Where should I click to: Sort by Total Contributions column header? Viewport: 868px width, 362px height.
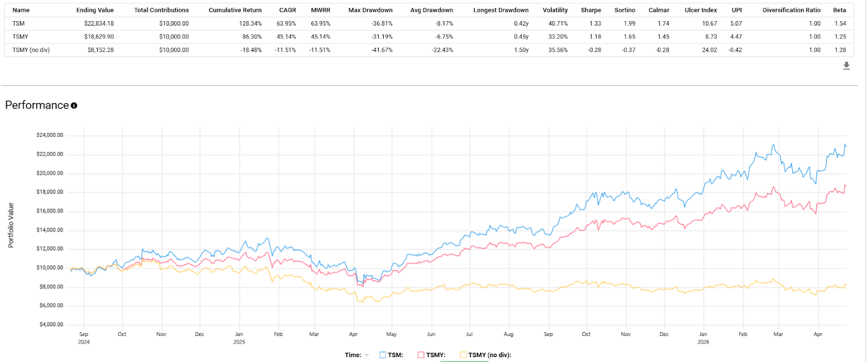(162, 10)
